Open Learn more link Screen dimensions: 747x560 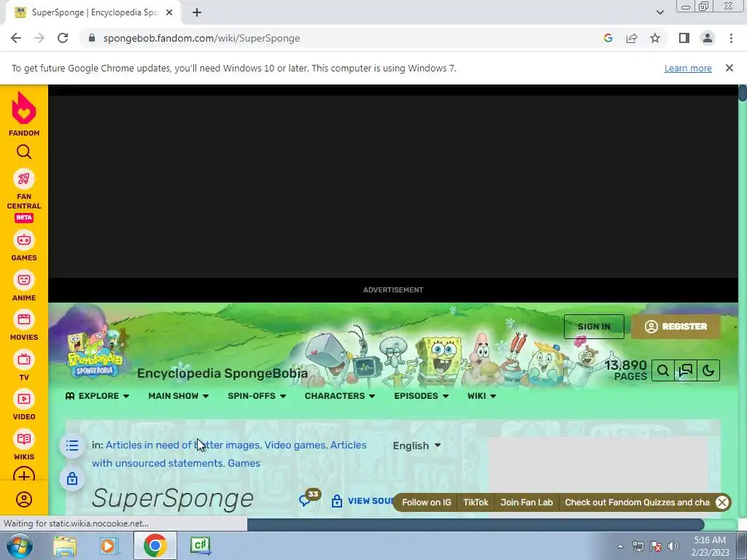tap(688, 68)
